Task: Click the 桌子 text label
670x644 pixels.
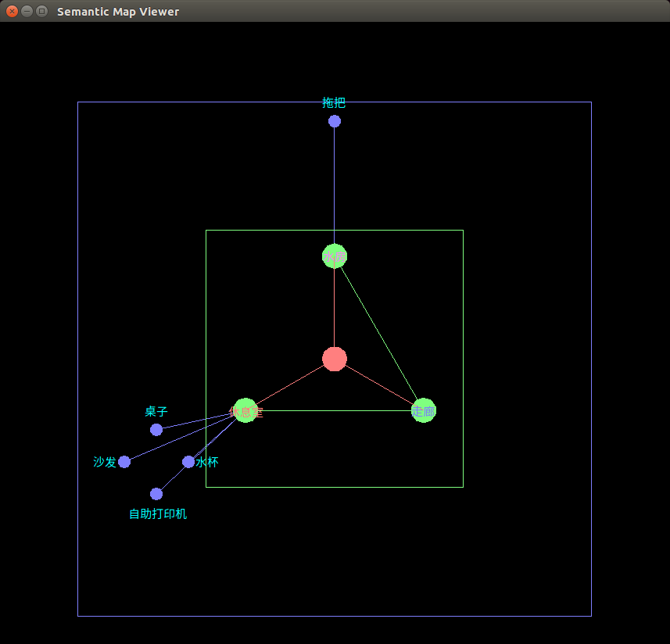Action: (156, 412)
